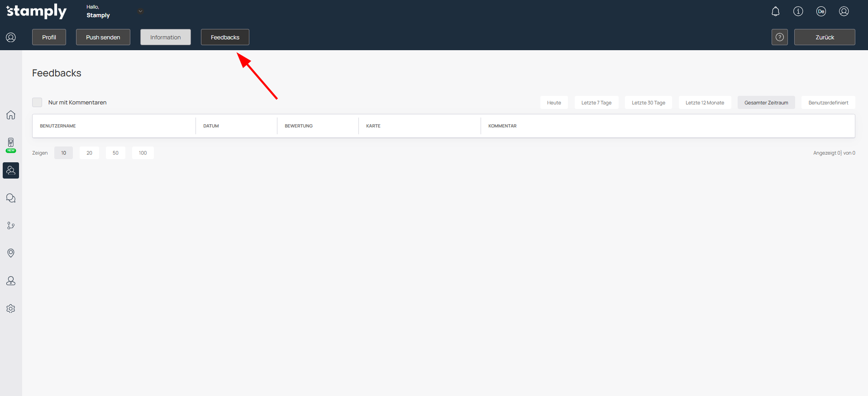Viewport: 868px width, 396px height.
Task: Show 50 entries per page
Action: tap(115, 153)
